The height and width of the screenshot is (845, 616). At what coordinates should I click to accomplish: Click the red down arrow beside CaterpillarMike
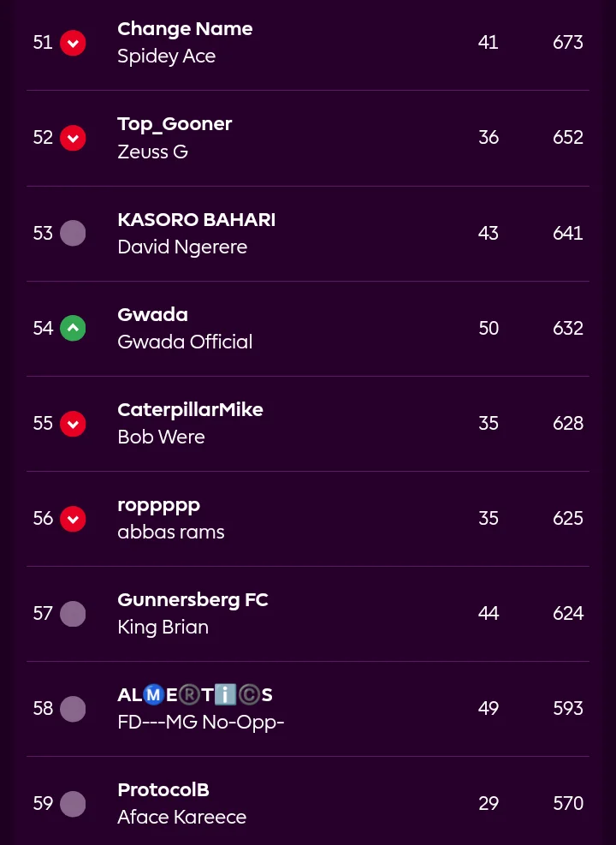(x=73, y=423)
